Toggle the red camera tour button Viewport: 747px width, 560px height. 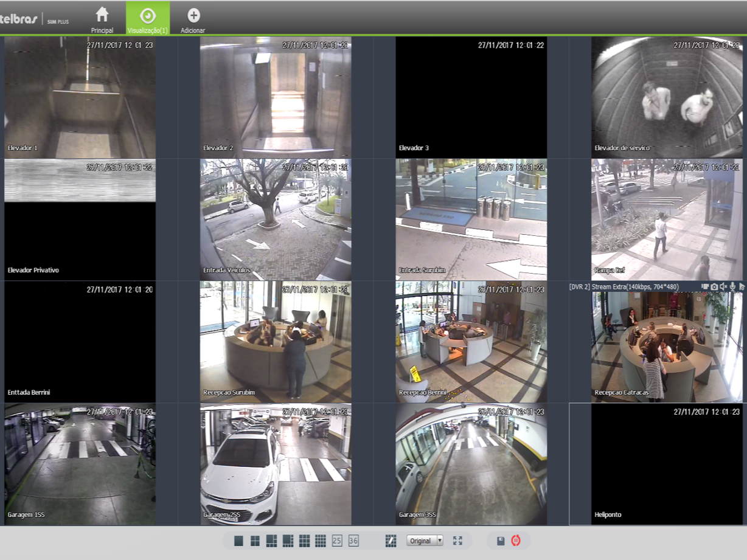click(x=516, y=541)
